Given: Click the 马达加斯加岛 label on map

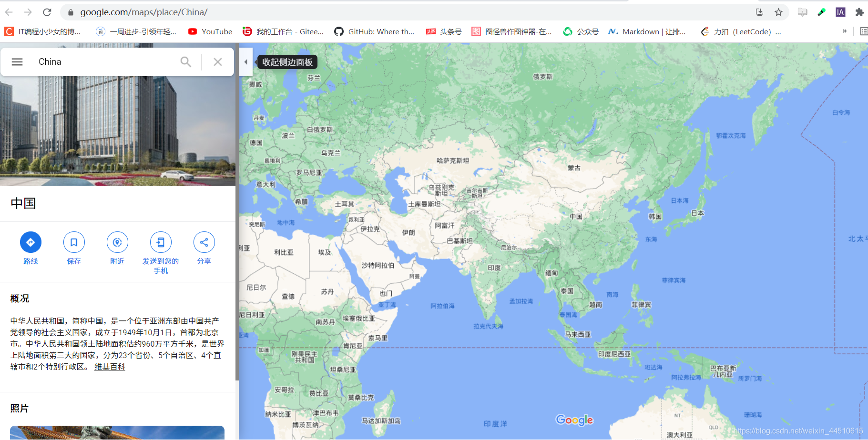Looking at the screenshot, I should click(381, 421).
